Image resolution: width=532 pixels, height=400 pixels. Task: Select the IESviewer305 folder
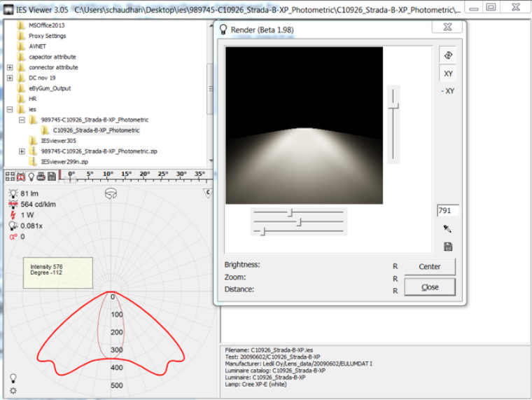(58, 140)
